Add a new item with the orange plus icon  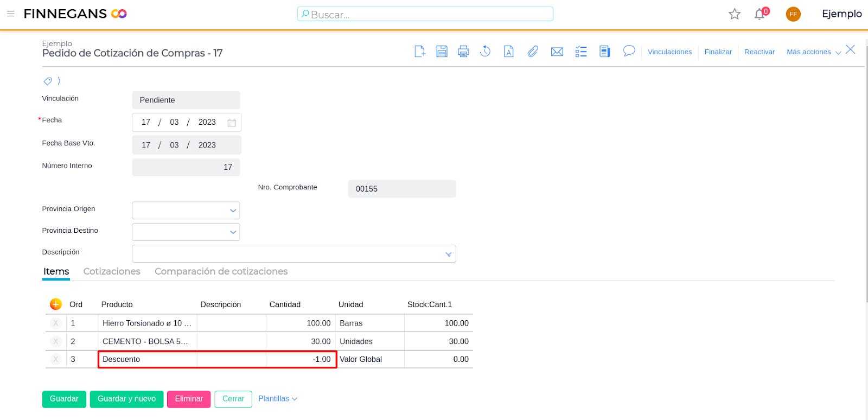[x=55, y=304]
